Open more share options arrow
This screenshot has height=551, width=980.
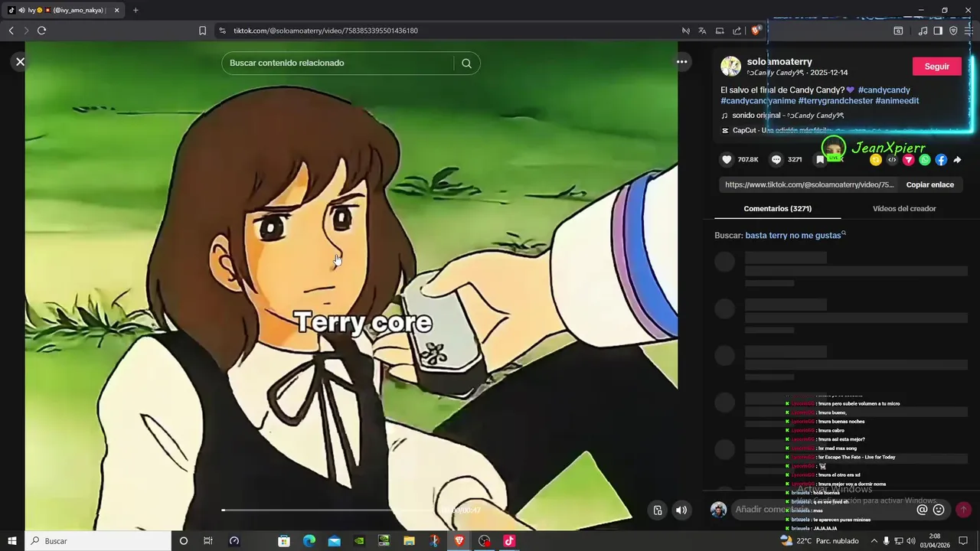click(x=957, y=160)
